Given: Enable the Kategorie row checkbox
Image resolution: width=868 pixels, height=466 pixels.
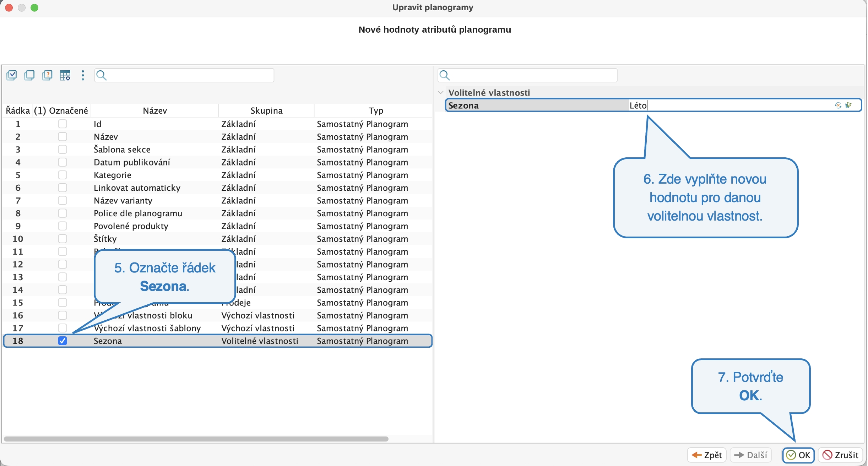Looking at the screenshot, I should point(63,175).
